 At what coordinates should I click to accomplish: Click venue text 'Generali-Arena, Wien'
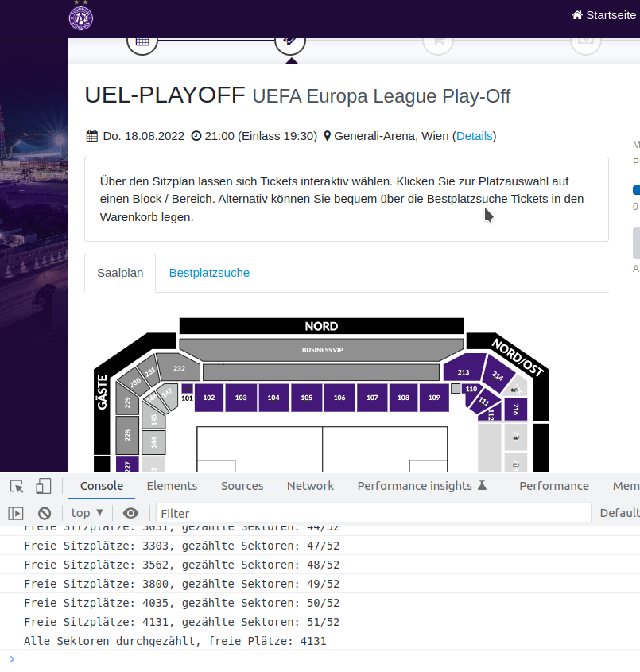391,136
